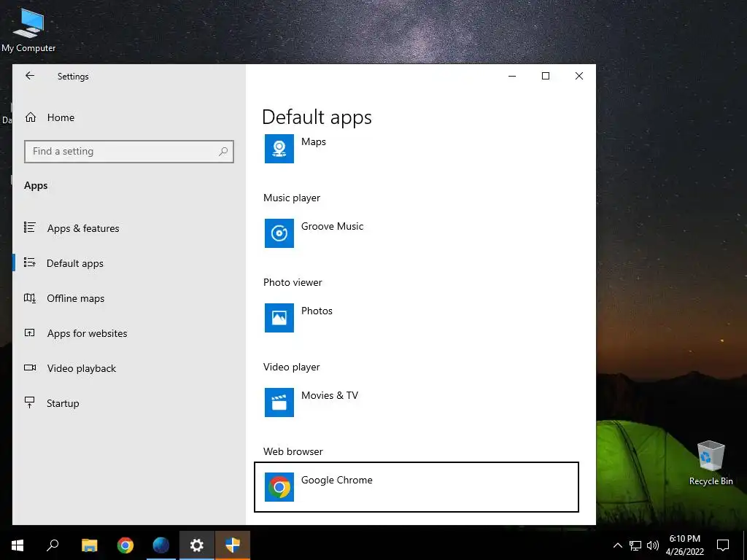The image size is (747, 560).
Task: Open network status tray icon
Action: (635, 545)
